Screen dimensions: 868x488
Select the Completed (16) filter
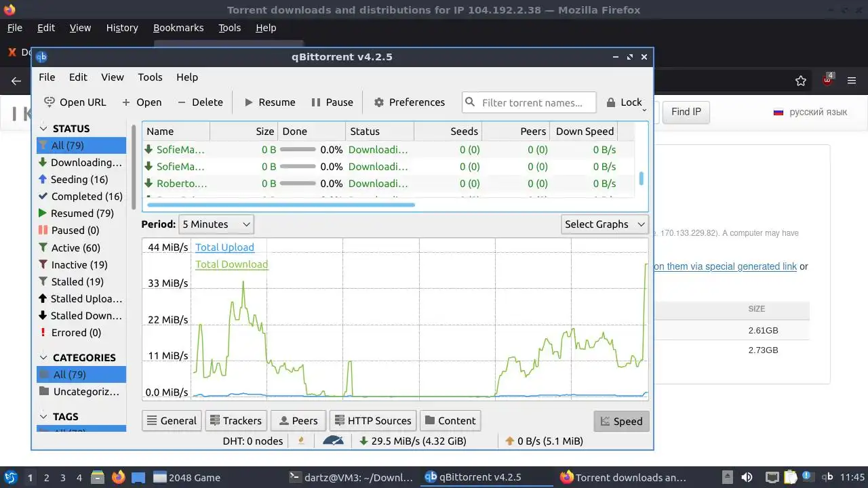[x=81, y=197]
